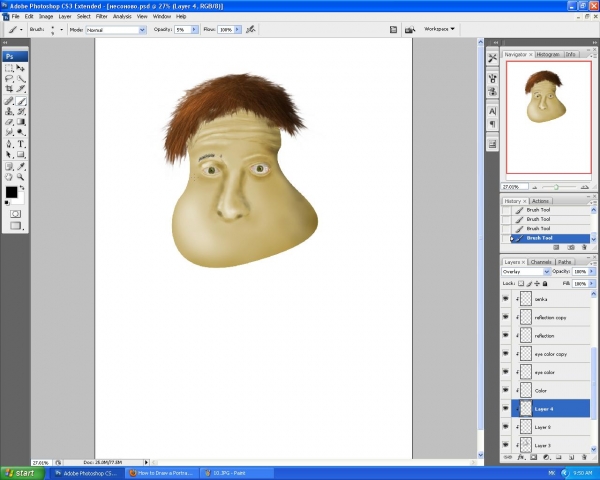Select the Hand tool
The width and height of the screenshot is (600, 480).
pos(9,177)
